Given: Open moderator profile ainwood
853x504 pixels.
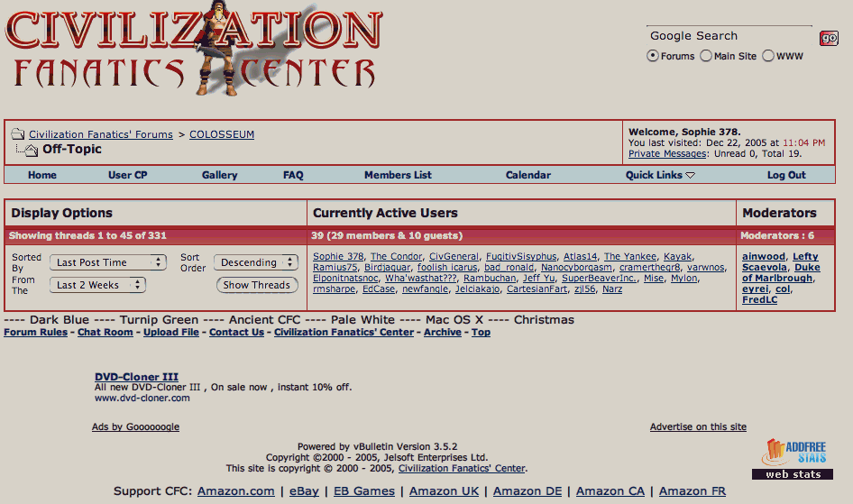Looking at the screenshot, I should 764,257.
